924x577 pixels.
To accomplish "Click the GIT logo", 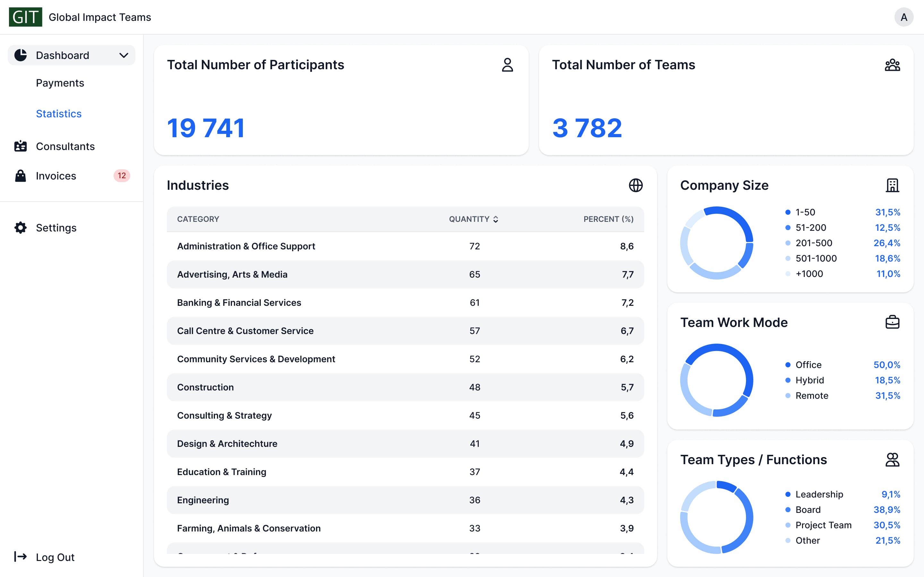I will coord(25,17).
